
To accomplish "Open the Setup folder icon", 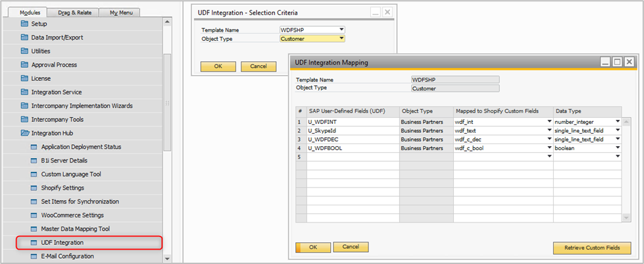I will (x=25, y=24).
